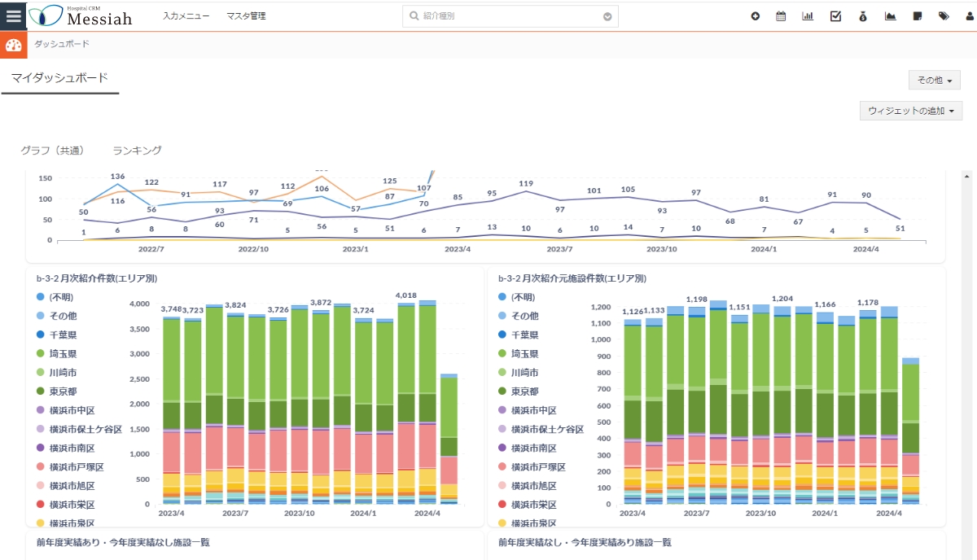
Task: Click the money bag icon
Action: [863, 16]
